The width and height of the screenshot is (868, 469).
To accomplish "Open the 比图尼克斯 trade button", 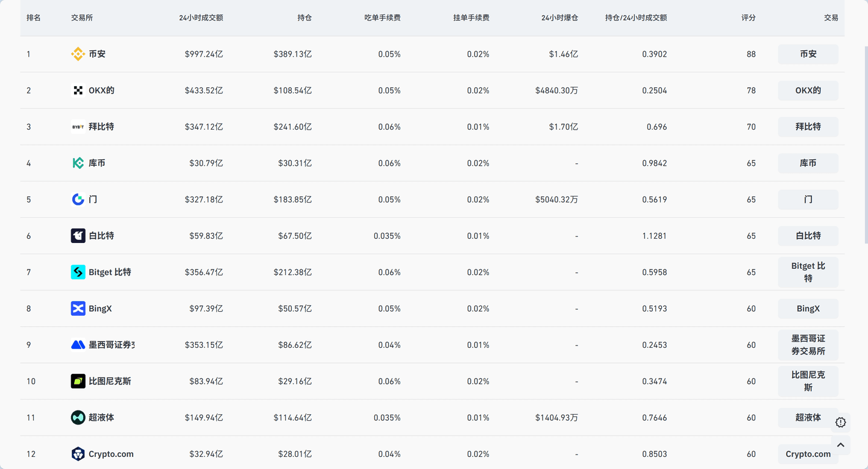I will [808, 381].
